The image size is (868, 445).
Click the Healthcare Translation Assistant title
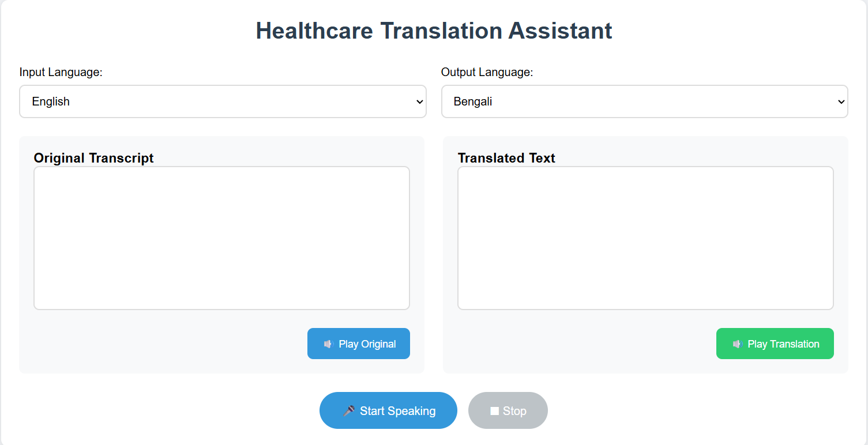pyautogui.click(x=434, y=31)
